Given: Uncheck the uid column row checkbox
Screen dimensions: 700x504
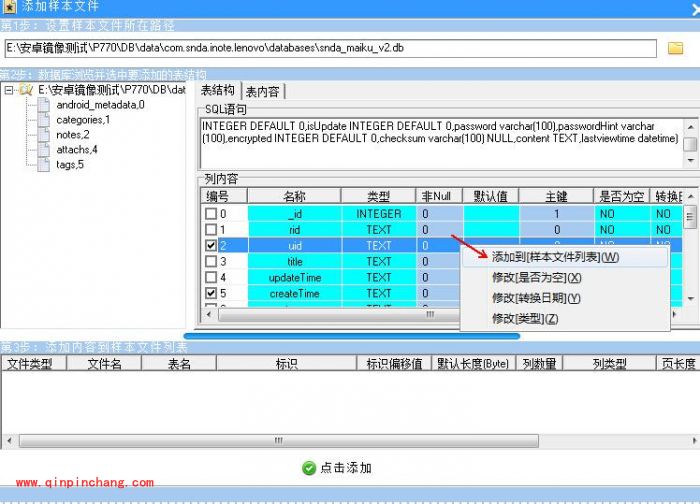Looking at the screenshot, I should pyautogui.click(x=210, y=246).
